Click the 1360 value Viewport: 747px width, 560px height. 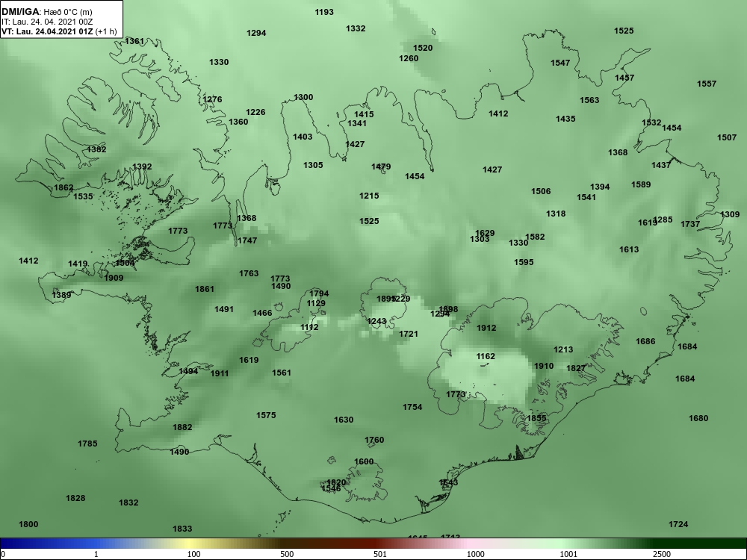tap(238, 122)
